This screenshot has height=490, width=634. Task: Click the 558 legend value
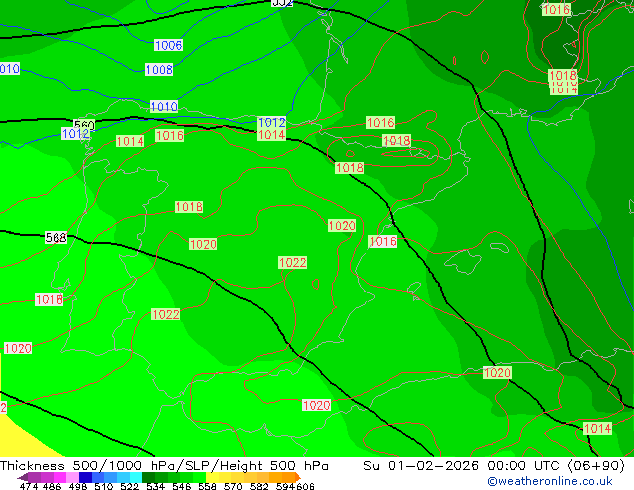tap(207, 486)
